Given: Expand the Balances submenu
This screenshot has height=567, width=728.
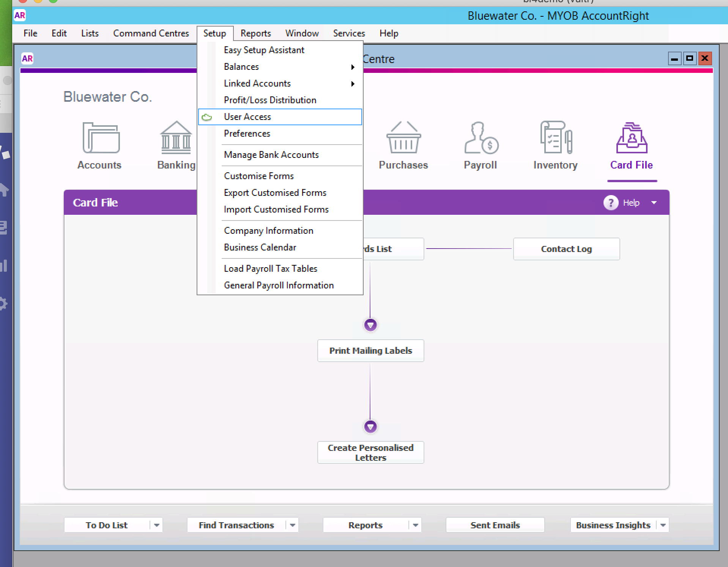Looking at the screenshot, I should 280,67.
